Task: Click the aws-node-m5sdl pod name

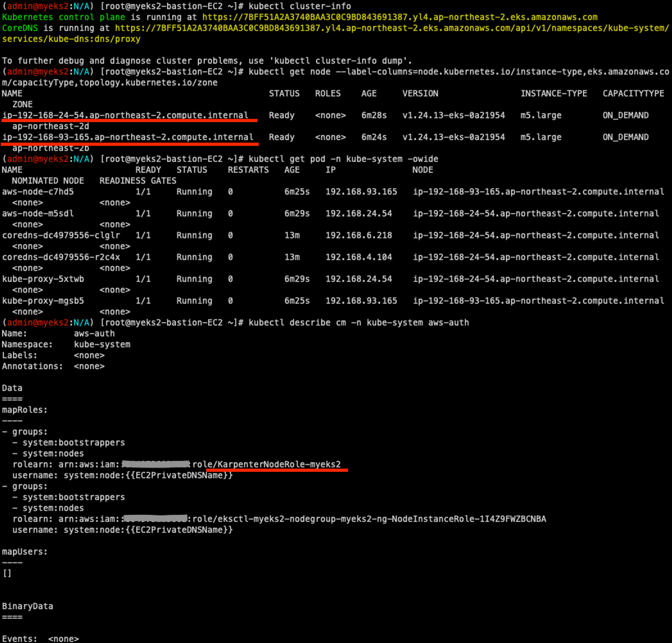Action: pyautogui.click(x=38, y=214)
